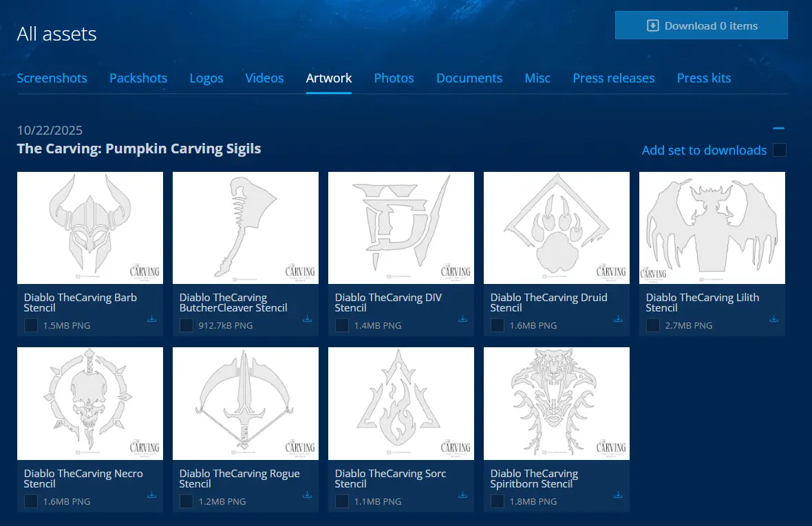This screenshot has width=812, height=526.
Task: Download Lilith Stencil using its arrow icon
Action: (x=773, y=319)
